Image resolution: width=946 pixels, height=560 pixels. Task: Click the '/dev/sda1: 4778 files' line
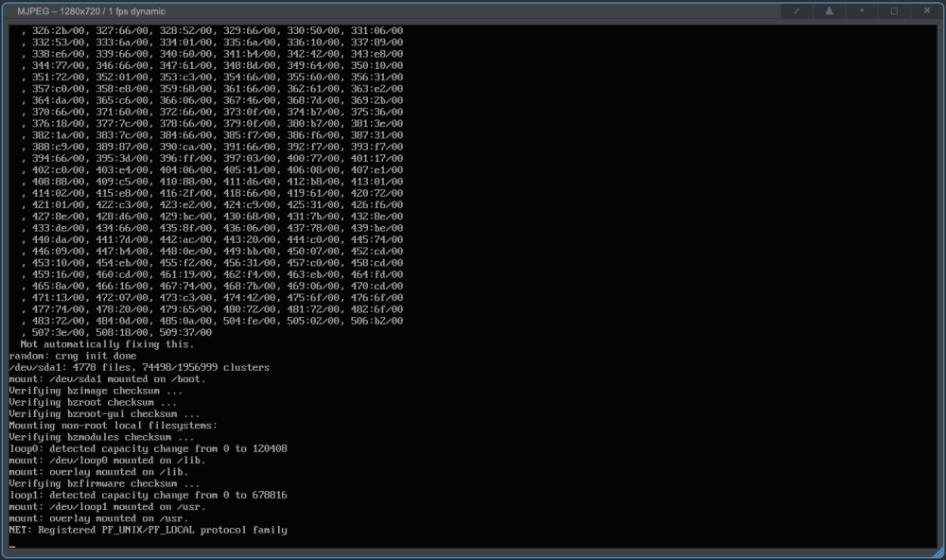(139, 367)
